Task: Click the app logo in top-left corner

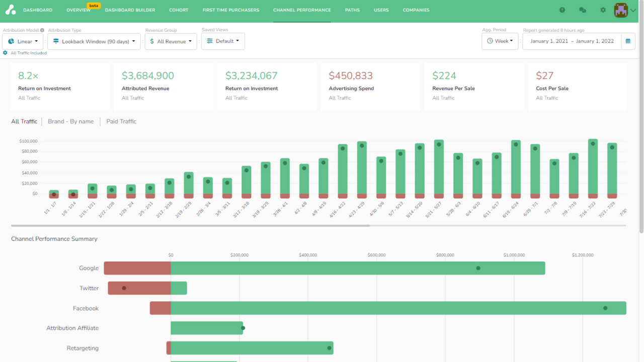Action: pos(10,10)
